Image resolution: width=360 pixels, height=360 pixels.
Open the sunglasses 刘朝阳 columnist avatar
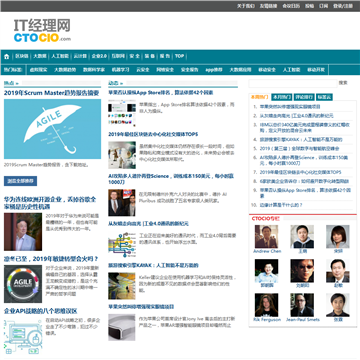click(302, 271)
